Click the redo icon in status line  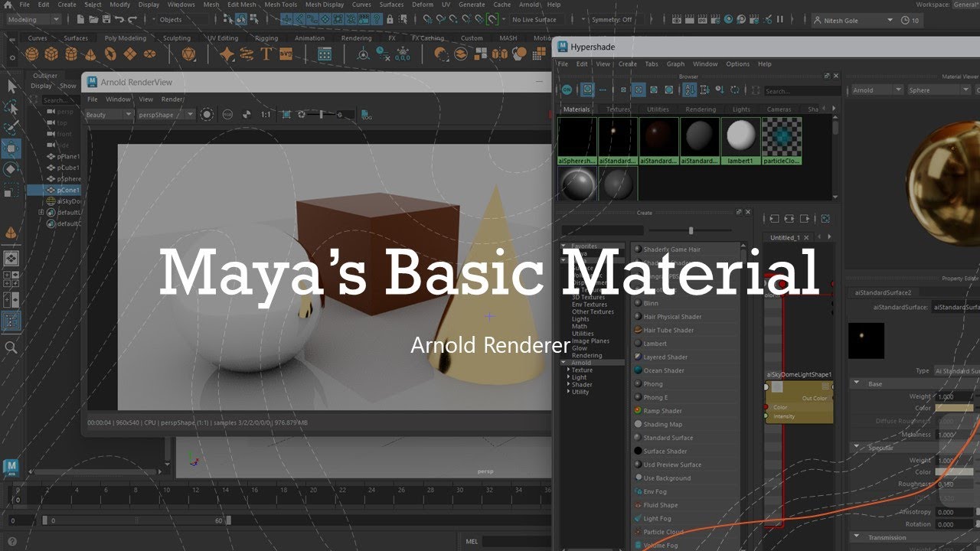[132, 19]
